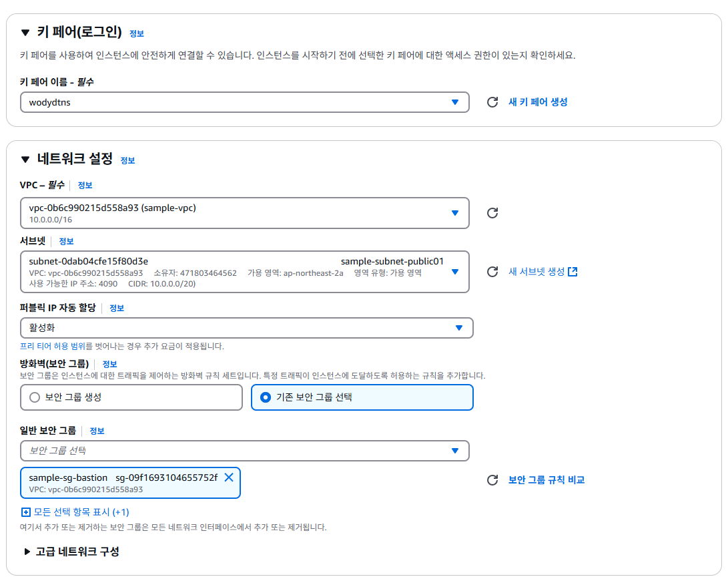Remove sample-sg-bastion with the X icon
Viewport: 728px width, 583px height.
point(229,477)
